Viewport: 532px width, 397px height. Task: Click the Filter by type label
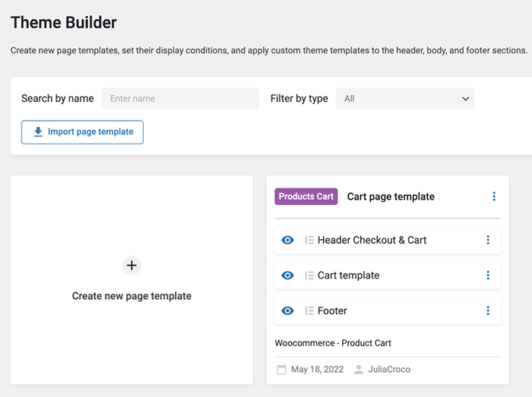(299, 99)
